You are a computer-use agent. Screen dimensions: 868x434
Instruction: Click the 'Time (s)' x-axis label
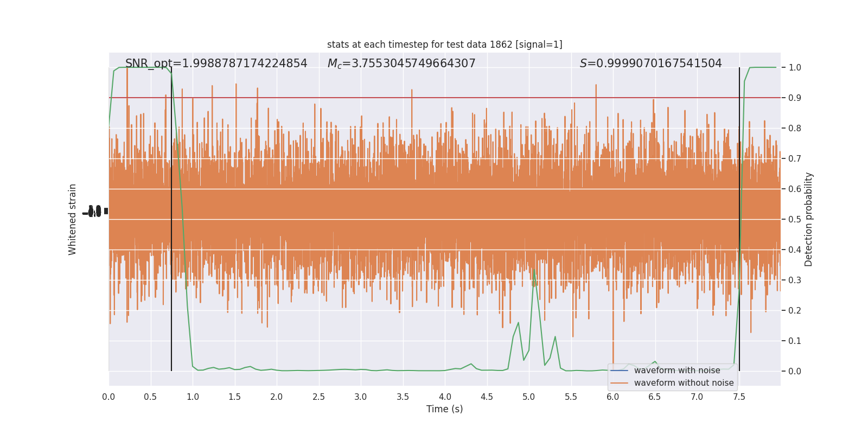pos(445,409)
